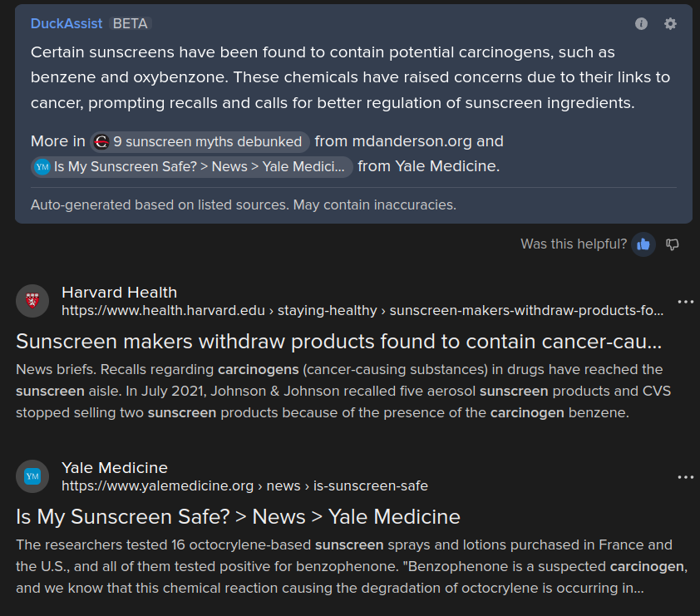Viewport: 700px width, 616px height.
Task: Click the yalemedicine.org URL breadcrumb
Action: [244, 485]
